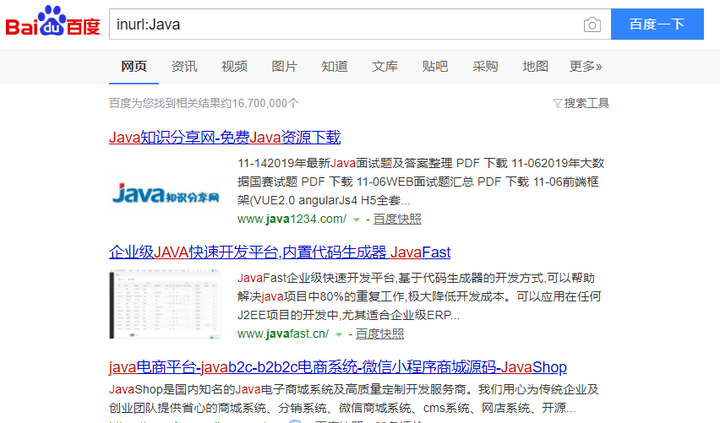Expand the dropdown arrow beside www.java1234.com
The width and height of the screenshot is (720, 423).
(356, 220)
